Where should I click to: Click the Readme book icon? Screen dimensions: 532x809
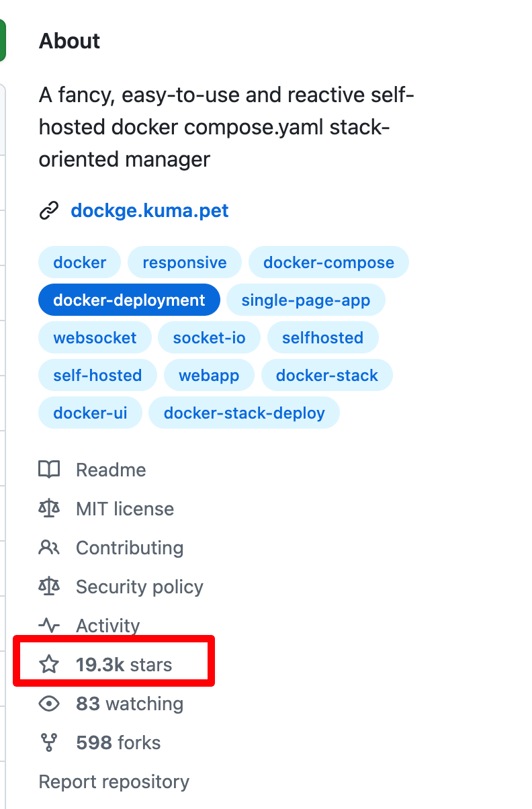pos(49,470)
